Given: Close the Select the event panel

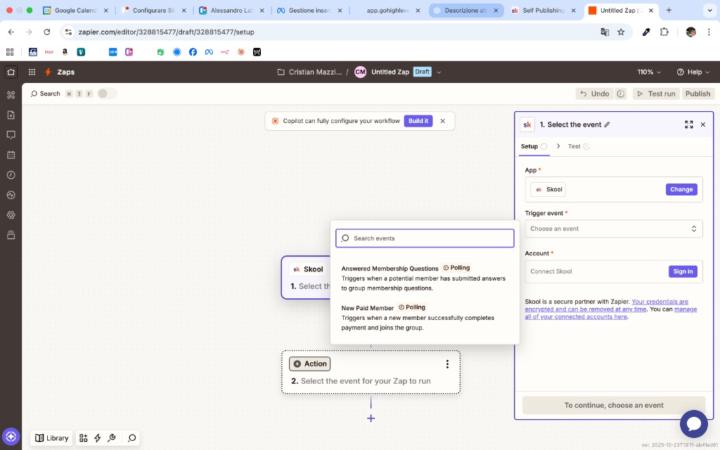Looking at the screenshot, I should 703,124.
